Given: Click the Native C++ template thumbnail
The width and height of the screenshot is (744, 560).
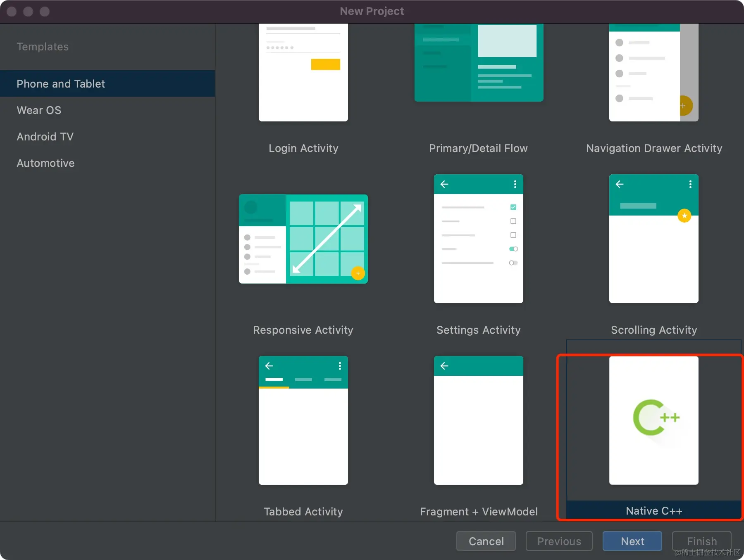Looking at the screenshot, I should tap(654, 420).
